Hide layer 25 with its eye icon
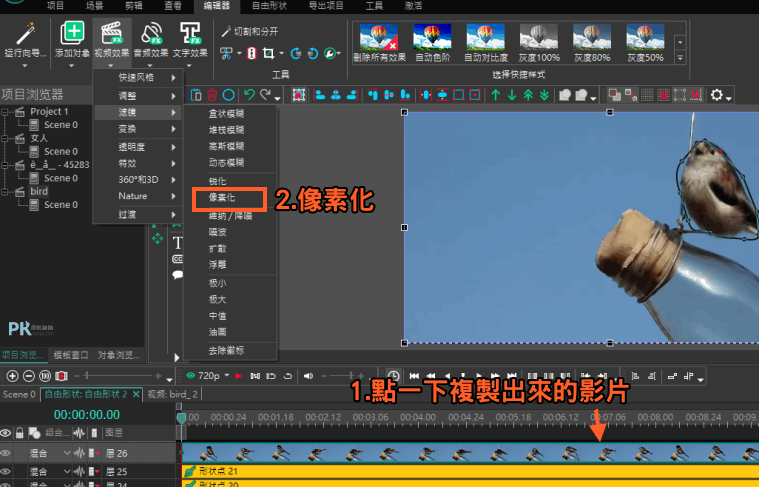Viewport: 759px width, 487px height. tap(6, 472)
